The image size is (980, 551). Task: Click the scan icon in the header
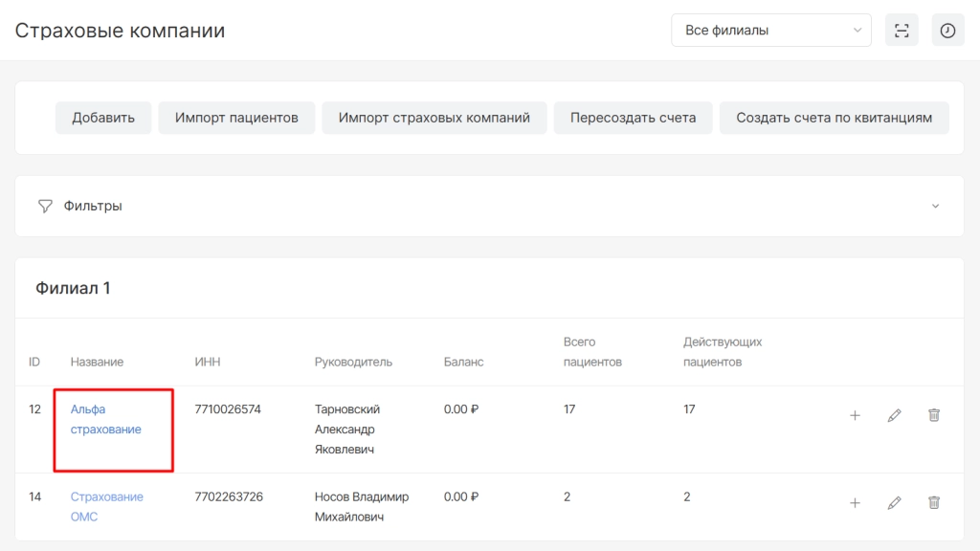pos(902,31)
